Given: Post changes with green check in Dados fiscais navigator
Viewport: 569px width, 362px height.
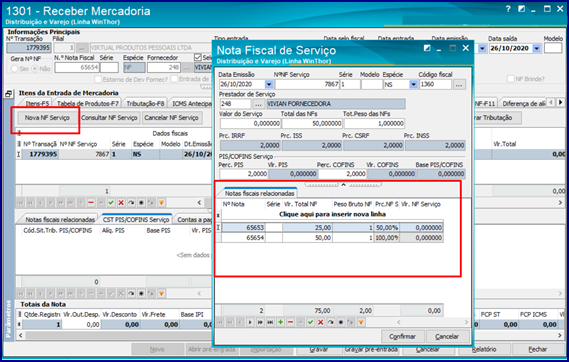Looking at the screenshot, I should click(111, 202).
